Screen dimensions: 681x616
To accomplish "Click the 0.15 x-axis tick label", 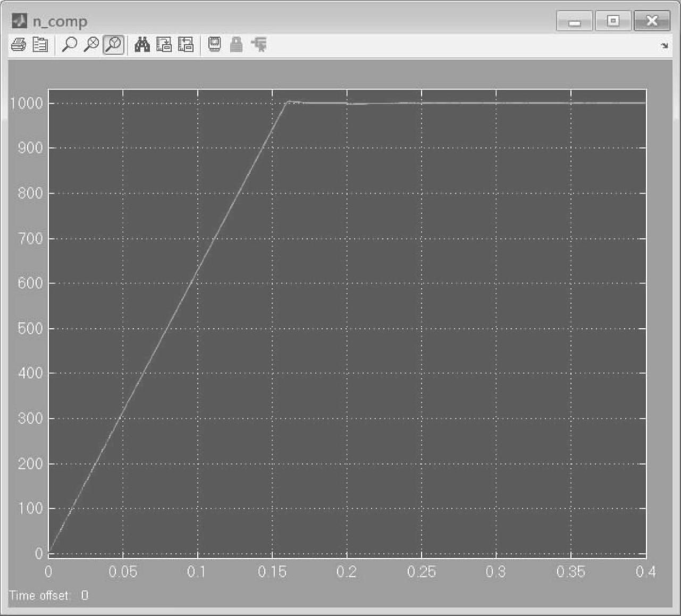I will coord(272,572).
